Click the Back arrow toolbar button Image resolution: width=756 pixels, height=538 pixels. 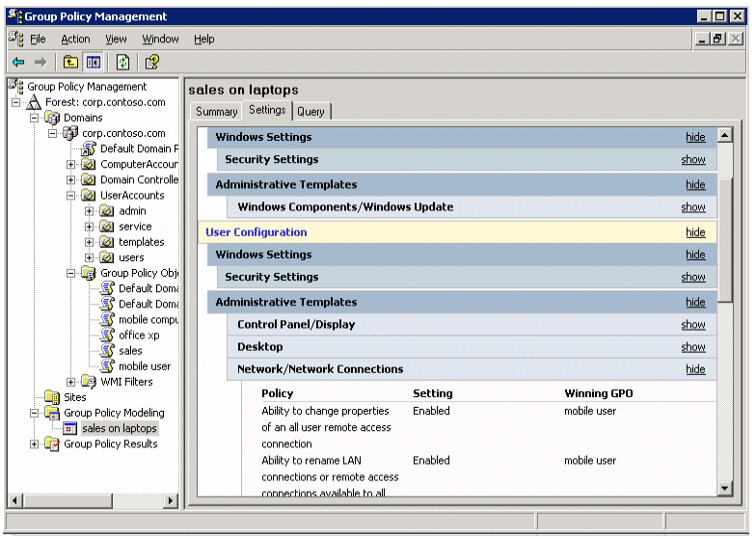pos(18,63)
